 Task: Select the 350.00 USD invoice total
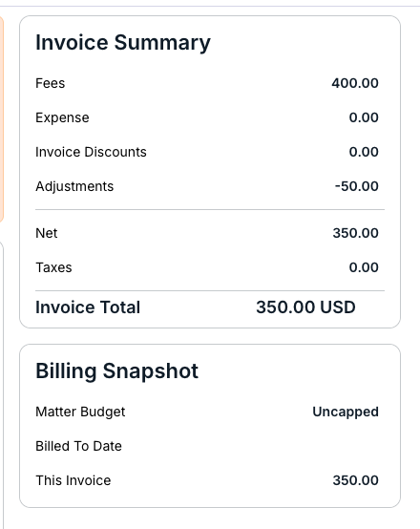[x=305, y=307]
